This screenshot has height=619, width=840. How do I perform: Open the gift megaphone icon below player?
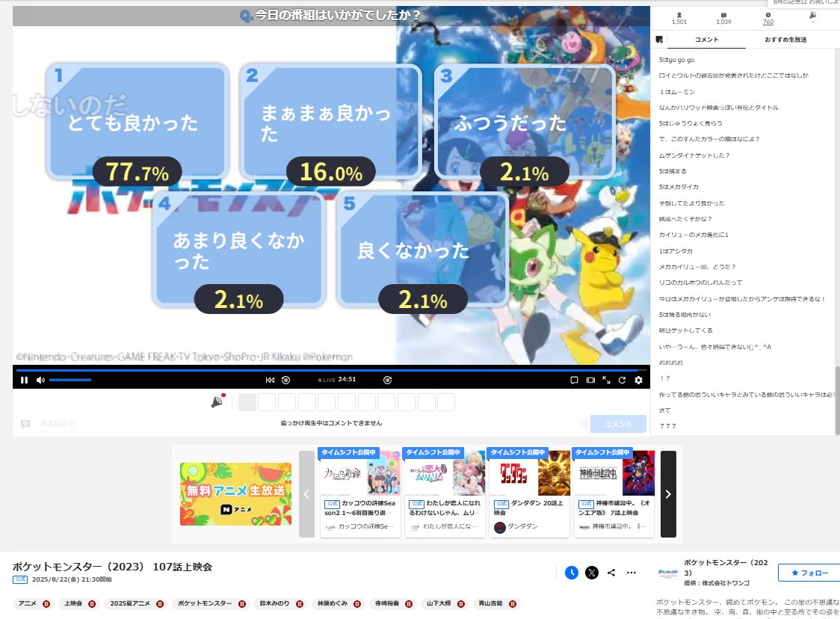click(x=217, y=401)
